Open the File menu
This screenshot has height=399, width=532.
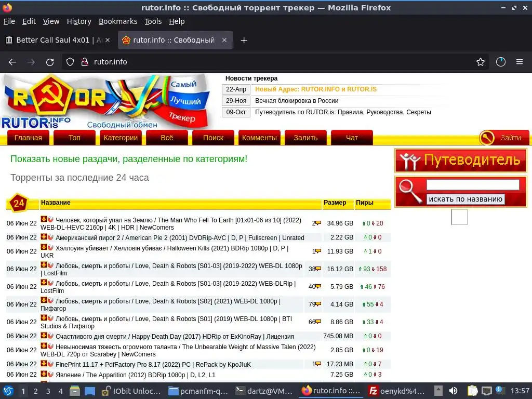pyautogui.click(x=9, y=21)
